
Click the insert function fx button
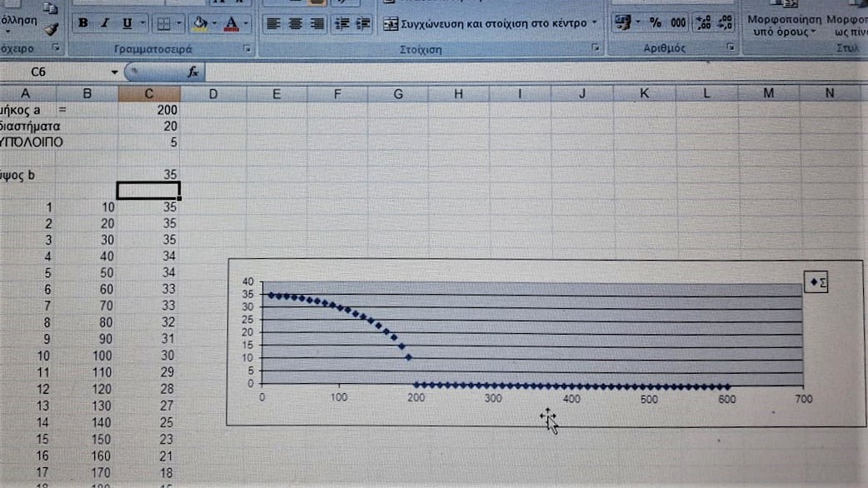[193, 72]
